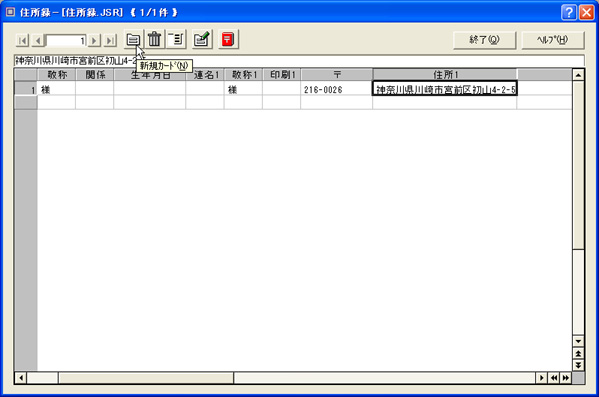Open help with ヘルプ(H) button
Image resolution: width=599 pixels, height=397 pixels.
552,40
